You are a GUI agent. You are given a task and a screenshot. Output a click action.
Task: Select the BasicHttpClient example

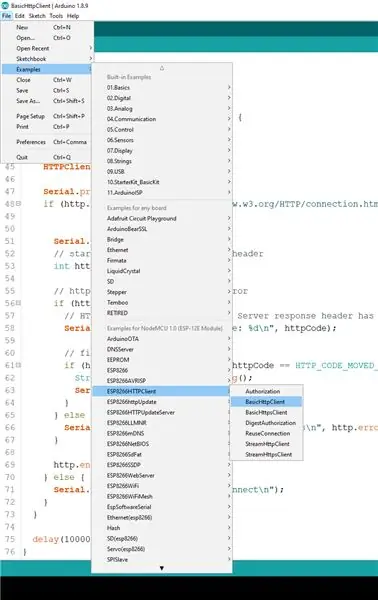[266, 402]
